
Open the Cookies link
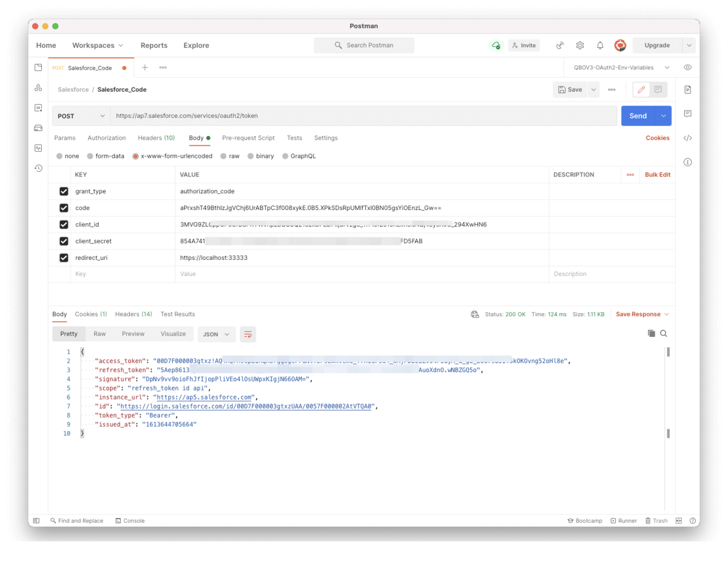(658, 138)
